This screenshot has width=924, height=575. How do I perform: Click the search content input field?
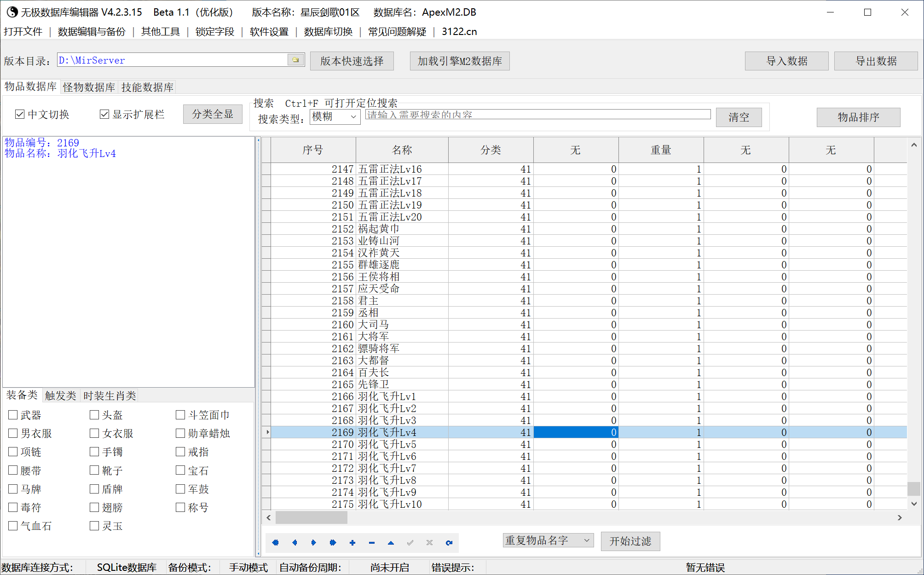pos(538,115)
